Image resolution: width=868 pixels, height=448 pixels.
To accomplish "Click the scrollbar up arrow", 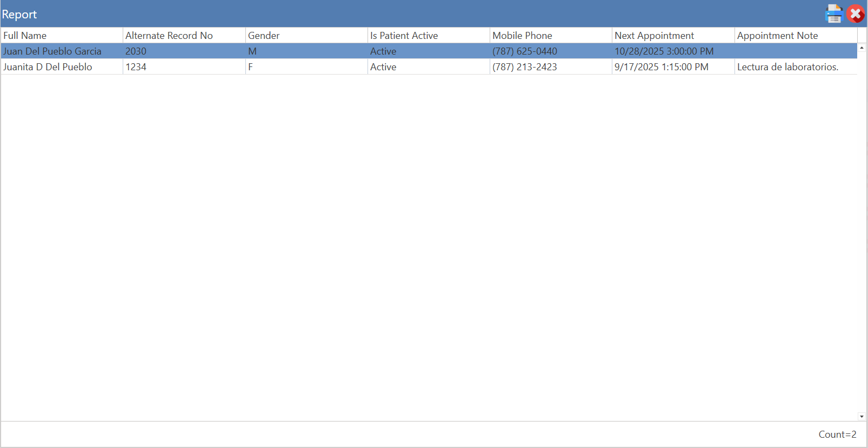I will tap(862, 48).
